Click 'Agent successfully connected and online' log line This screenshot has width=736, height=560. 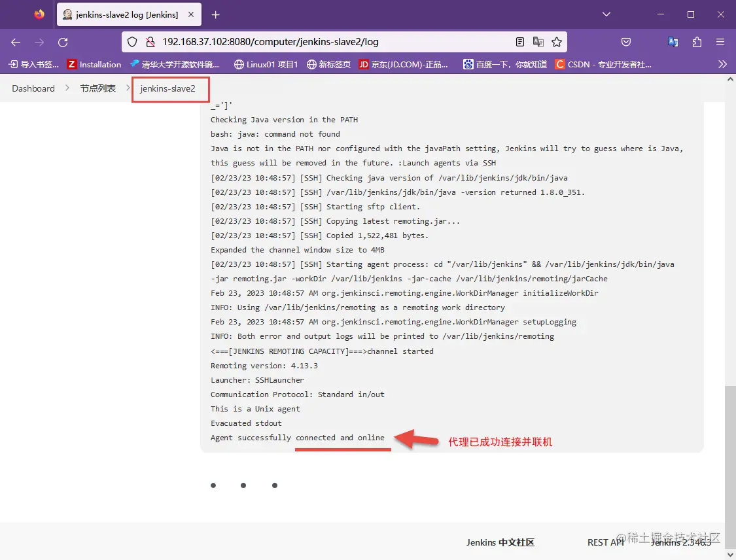(298, 438)
